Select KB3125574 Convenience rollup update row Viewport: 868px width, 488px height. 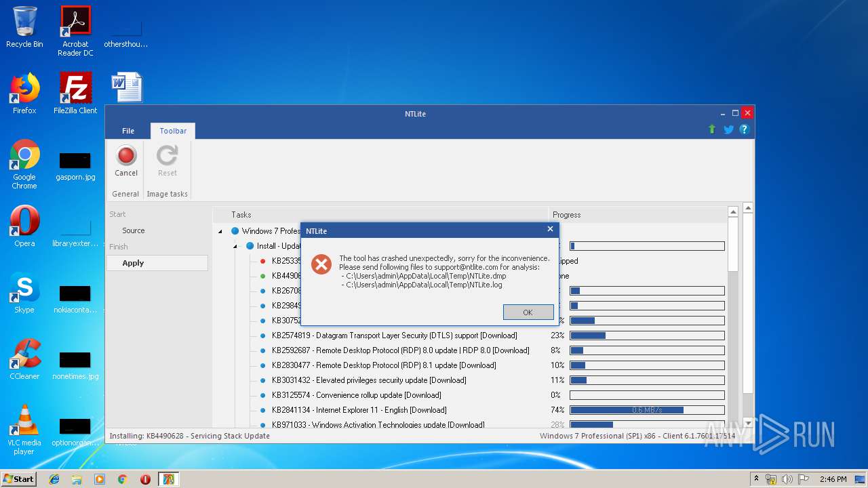(x=357, y=395)
